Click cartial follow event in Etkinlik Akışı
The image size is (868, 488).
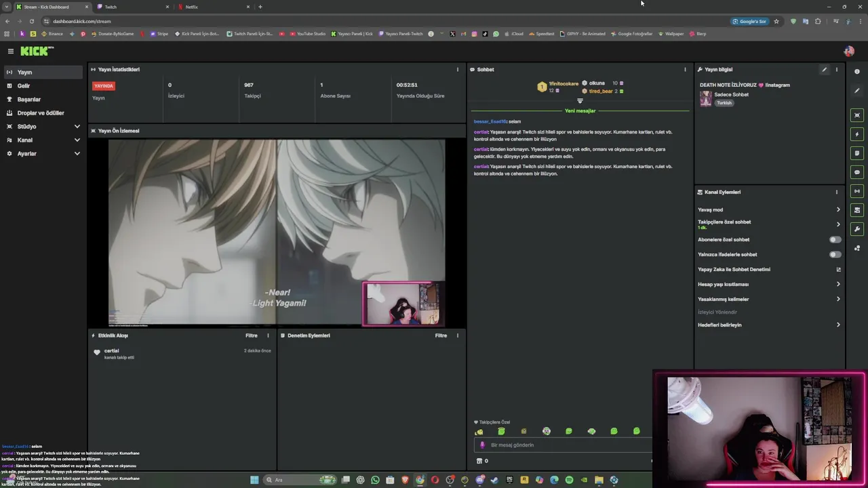tap(182, 353)
